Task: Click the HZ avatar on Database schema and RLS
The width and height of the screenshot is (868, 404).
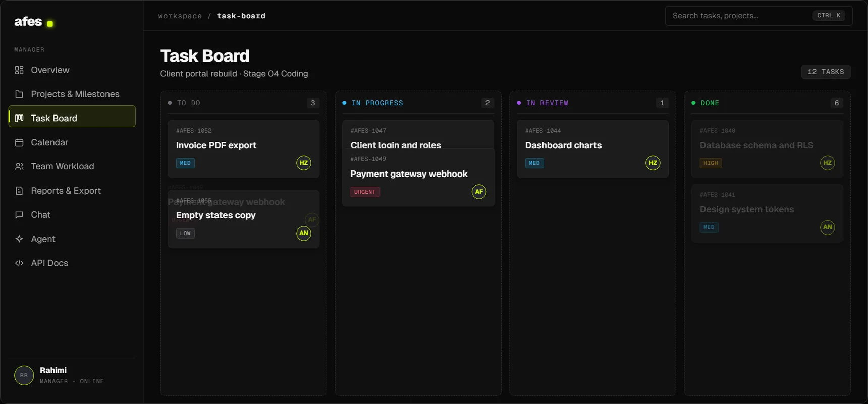Action: point(828,163)
